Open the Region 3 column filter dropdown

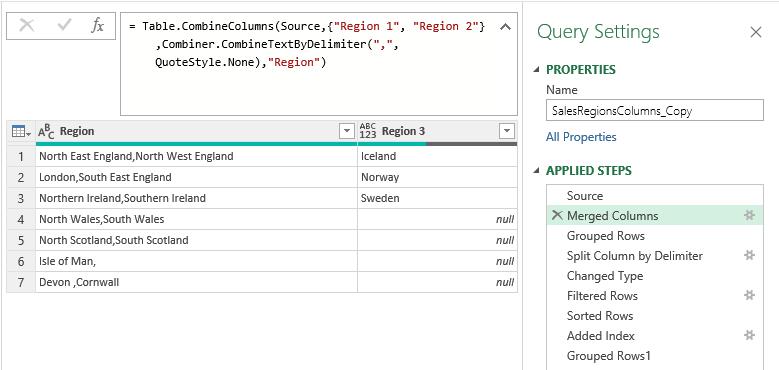(x=507, y=131)
